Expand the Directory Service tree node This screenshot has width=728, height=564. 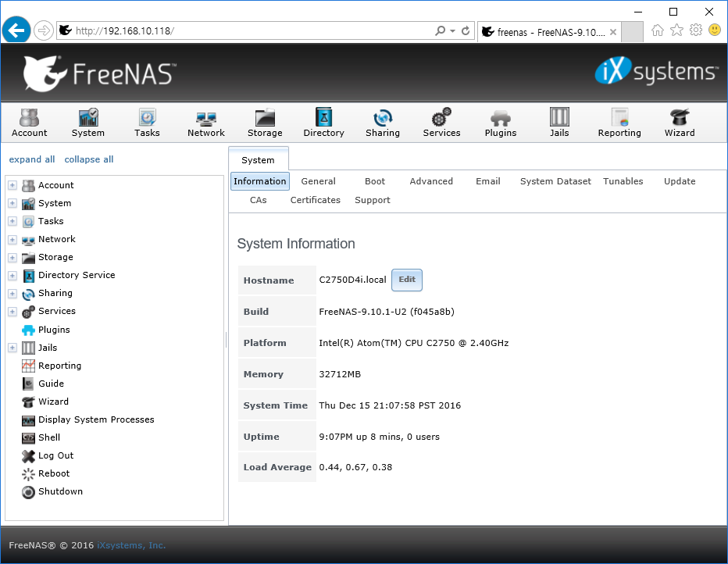(12, 276)
